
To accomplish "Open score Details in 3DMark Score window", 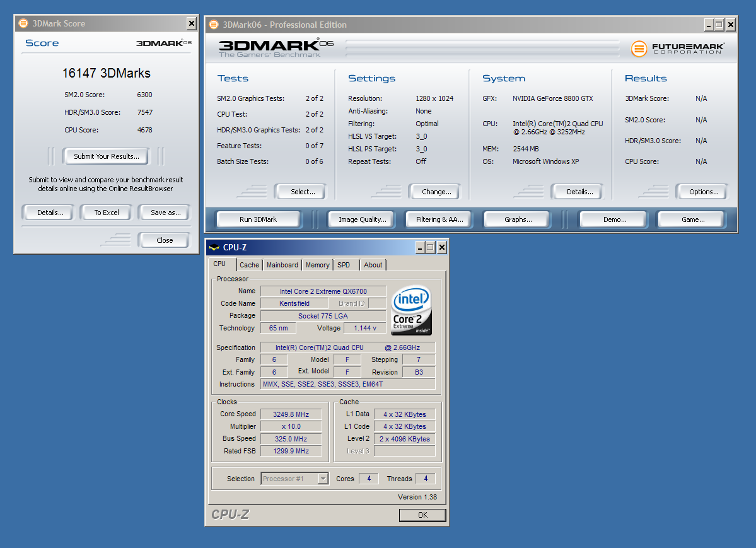I will pyautogui.click(x=50, y=213).
